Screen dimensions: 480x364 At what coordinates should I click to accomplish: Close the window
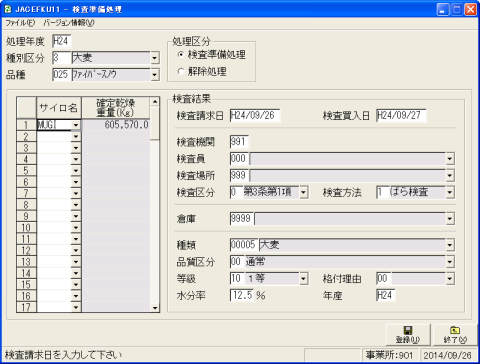pos(470,9)
